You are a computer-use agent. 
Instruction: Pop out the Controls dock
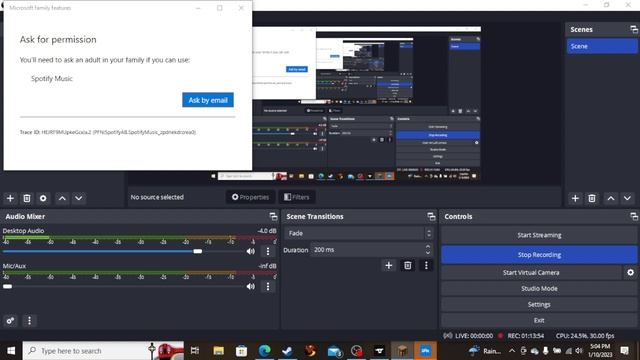(x=633, y=216)
